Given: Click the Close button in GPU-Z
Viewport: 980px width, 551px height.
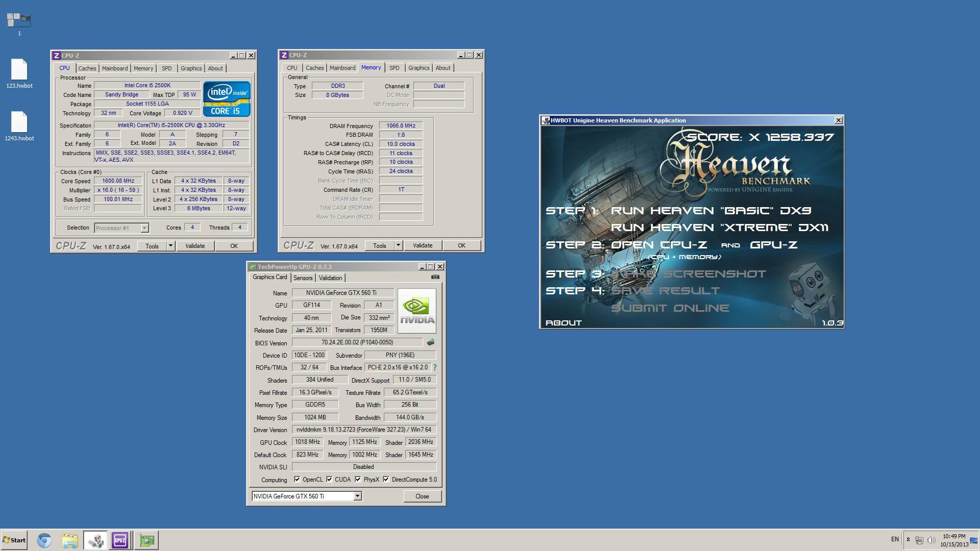Looking at the screenshot, I should point(422,496).
